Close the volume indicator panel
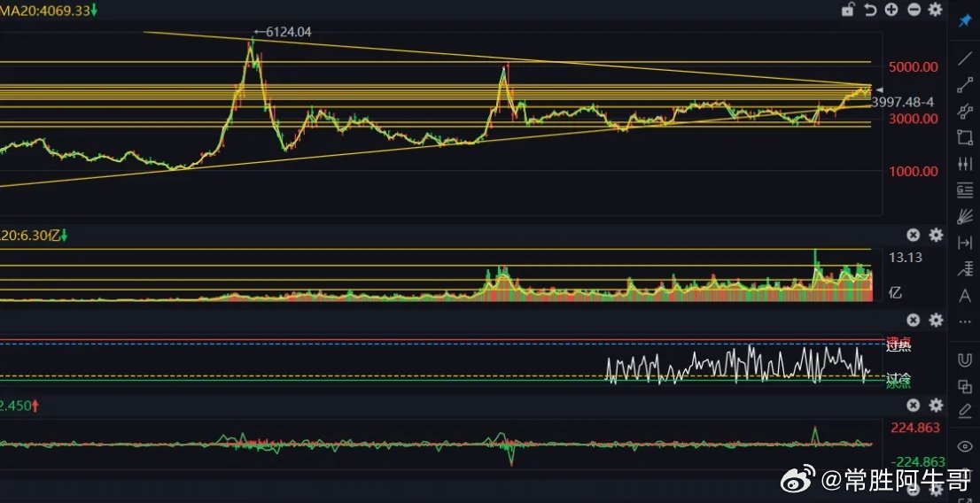Image resolution: width=980 pixels, height=503 pixels. coord(914,235)
